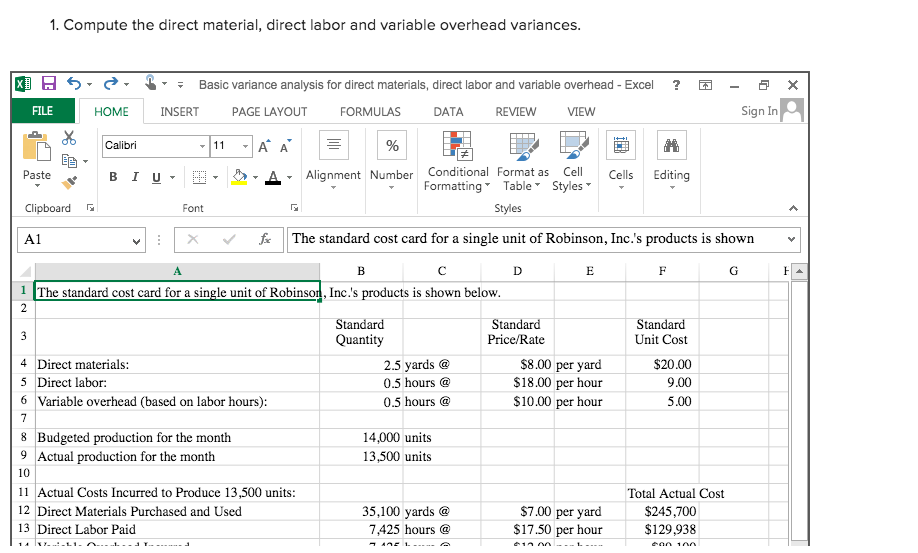Screen dimensions: 918x553
Task: Toggle Bold formatting
Action: (113, 177)
